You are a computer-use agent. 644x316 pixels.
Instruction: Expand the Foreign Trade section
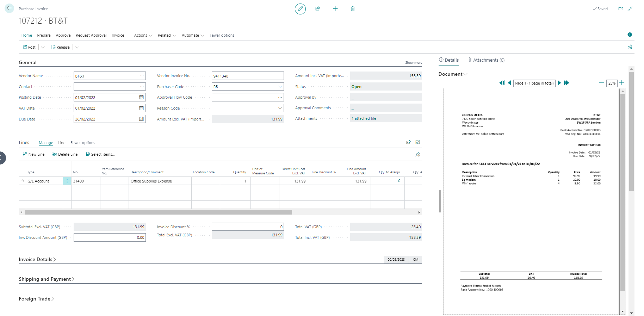36,299
